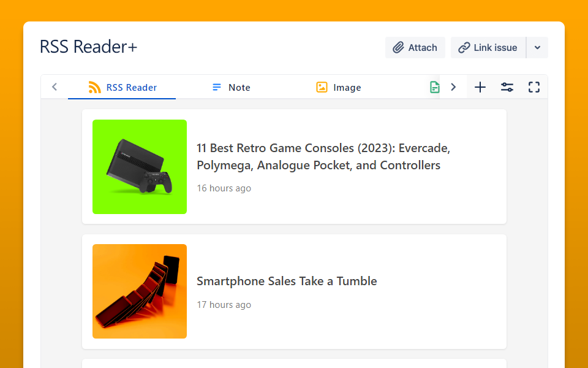Screen dimensions: 588x368
Task: Open the retro game console thumbnail
Action: (140, 167)
